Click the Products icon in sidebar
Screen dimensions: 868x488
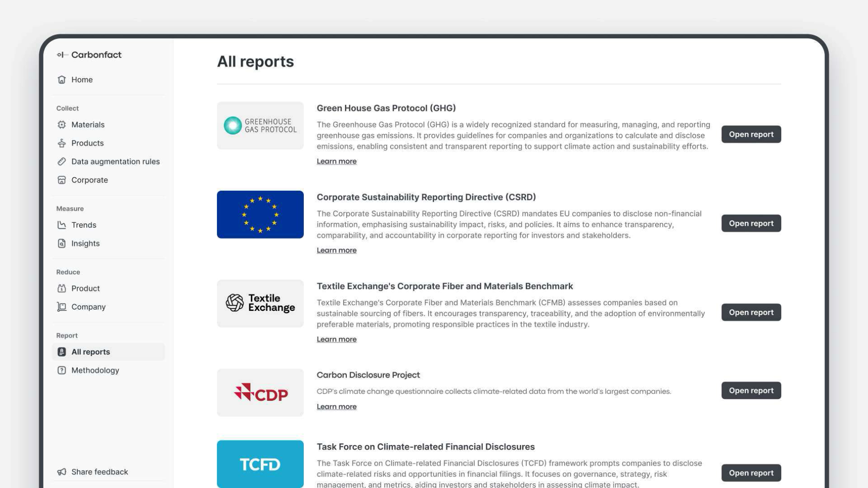[62, 143]
